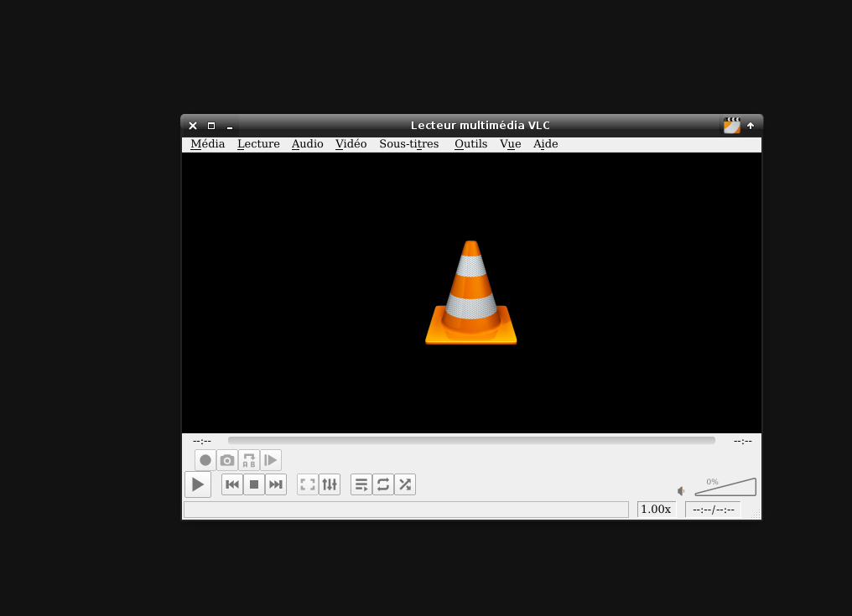852x616 pixels.
Task: Click the Play button
Action: (x=198, y=484)
